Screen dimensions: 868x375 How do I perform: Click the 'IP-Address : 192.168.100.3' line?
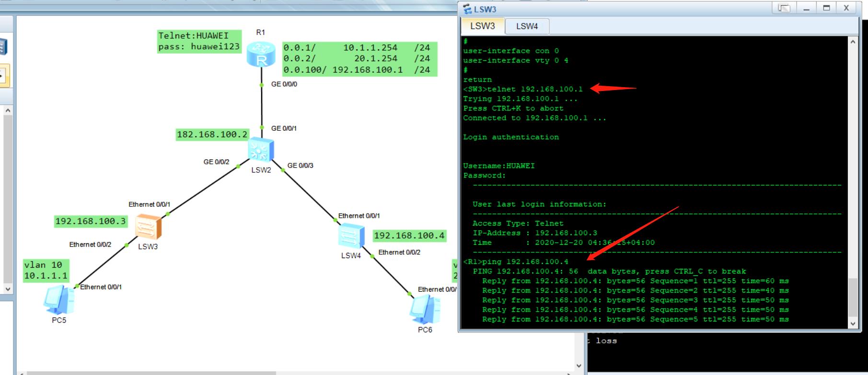[535, 233]
